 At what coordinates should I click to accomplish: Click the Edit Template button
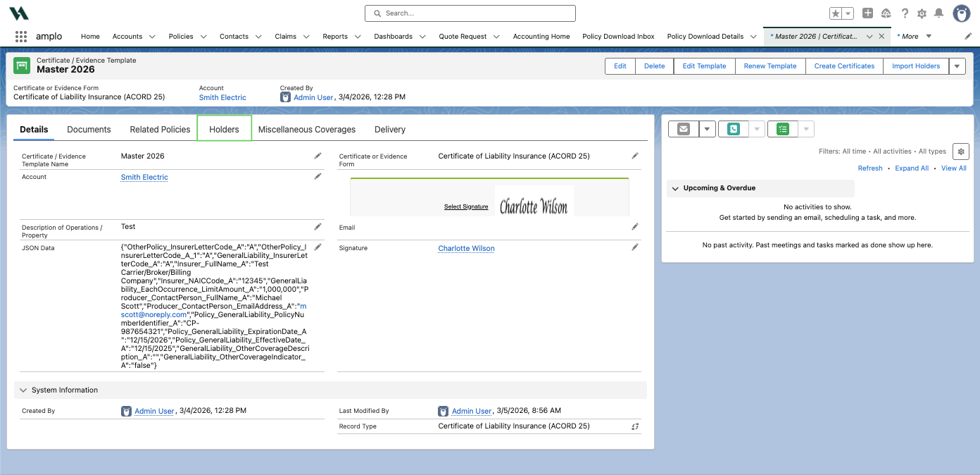point(705,66)
